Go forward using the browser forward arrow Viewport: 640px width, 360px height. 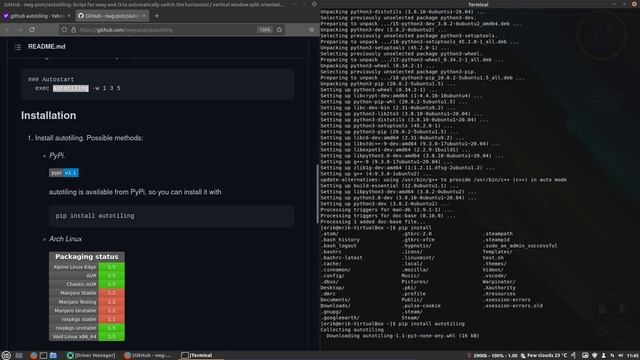point(20,30)
